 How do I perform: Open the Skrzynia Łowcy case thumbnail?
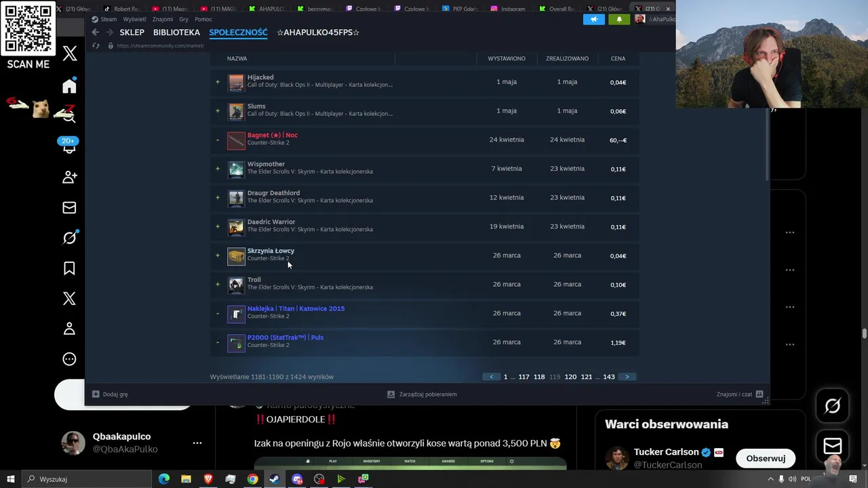coord(236,256)
